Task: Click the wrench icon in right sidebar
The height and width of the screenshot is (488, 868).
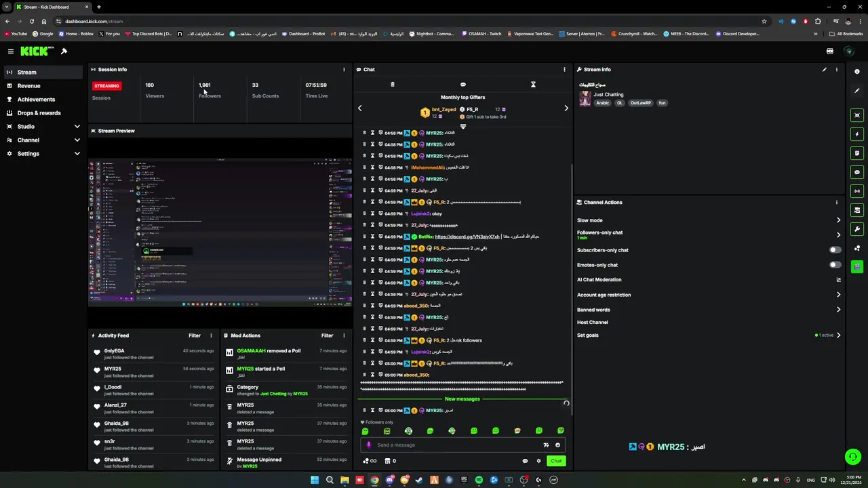Action: click(x=857, y=229)
